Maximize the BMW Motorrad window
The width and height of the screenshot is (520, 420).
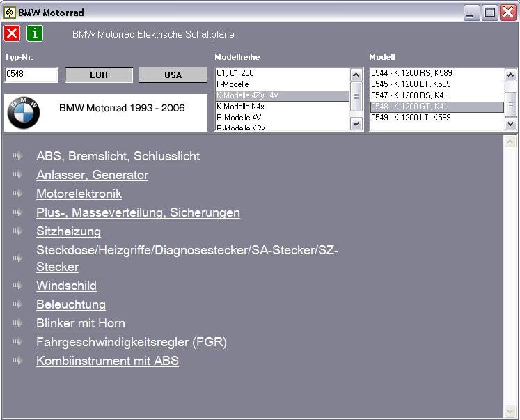[x=489, y=13]
